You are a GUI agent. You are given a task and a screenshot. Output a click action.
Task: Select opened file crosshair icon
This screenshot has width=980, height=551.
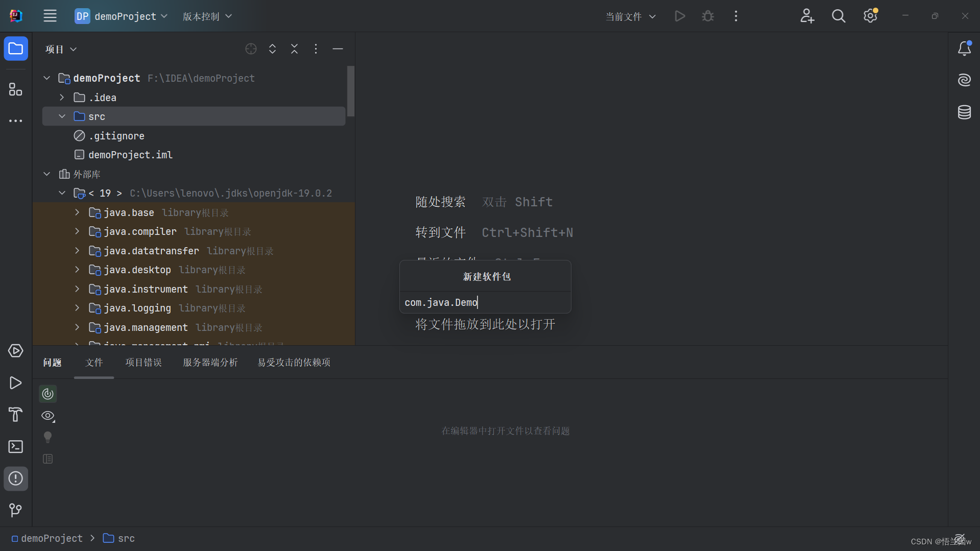point(251,49)
